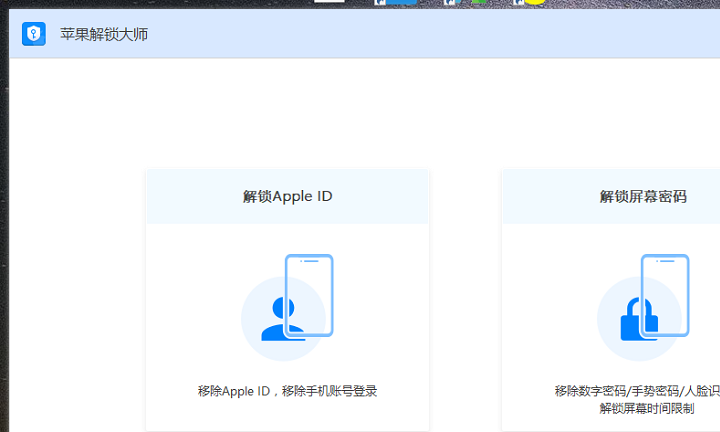Click phone outline in screen passcode card
The height and width of the screenshot is (432, 720).
click(x=665, y=294)
